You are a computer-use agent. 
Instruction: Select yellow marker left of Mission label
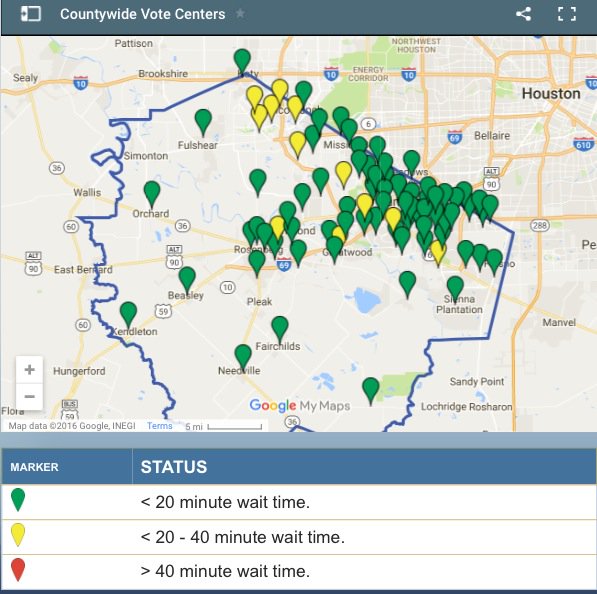click(x=298, y=145)
